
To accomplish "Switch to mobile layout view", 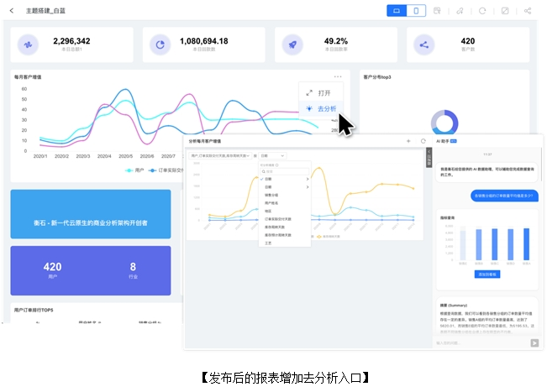I will tap(416, 11).
